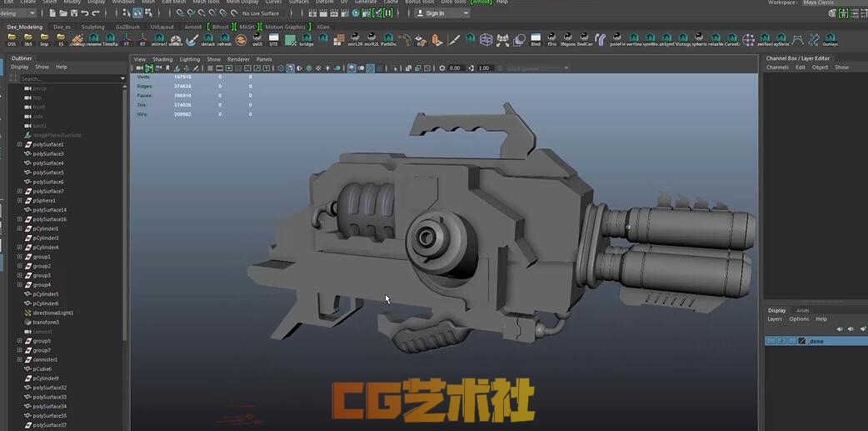Toggle the film gate icon

pyautogui.click(x=219, y=68)
